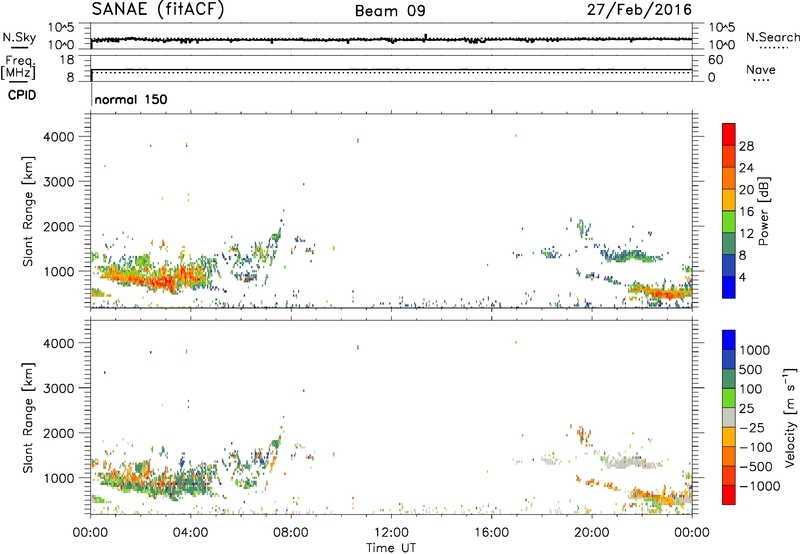Select the "normal 150" CPID text

click(x=131, y=99)
